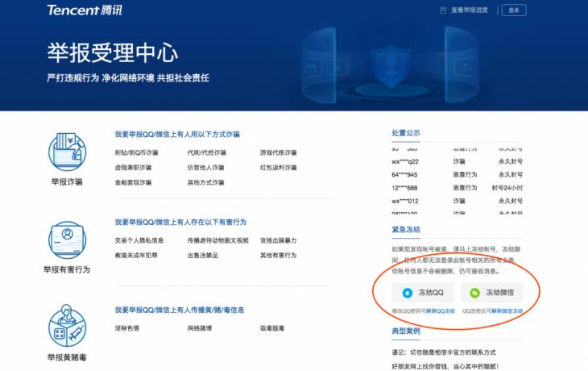Open heading 我要举报QQ/微信上有人传播黄/赌/毒信息

pos(180,311)
